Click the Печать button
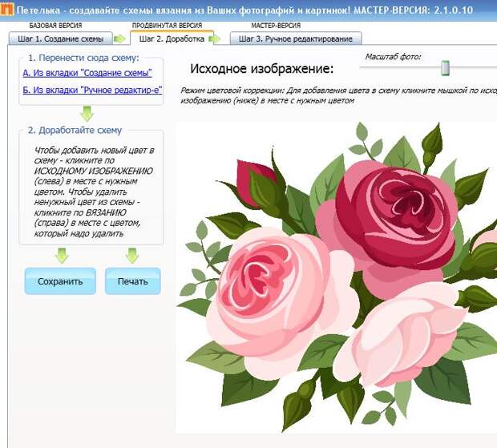 [133, 281]
